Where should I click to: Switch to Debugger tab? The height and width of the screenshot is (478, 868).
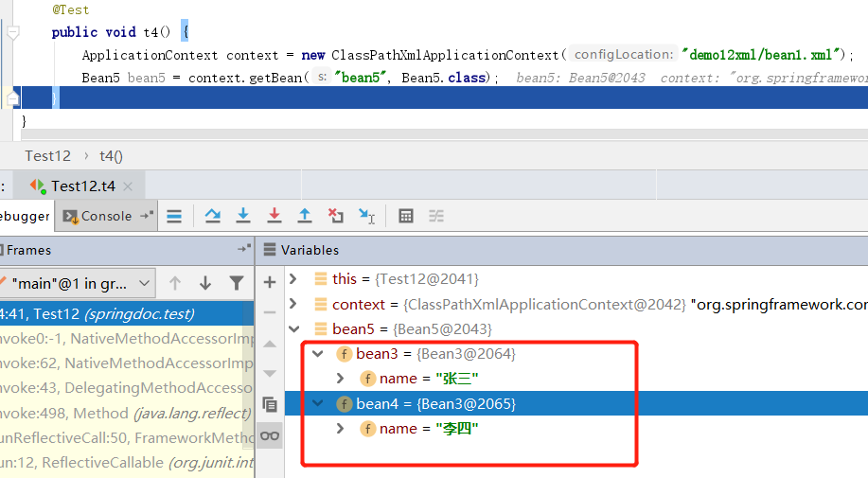pyautogui.click(x=25, y=216)
